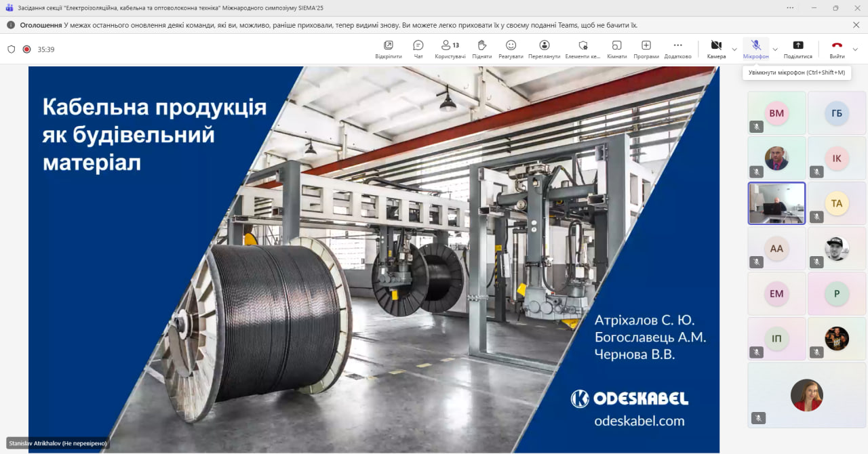Click the author name Чернова В.В.
Viewport: 868px width, 454px height.
[635, 354]
